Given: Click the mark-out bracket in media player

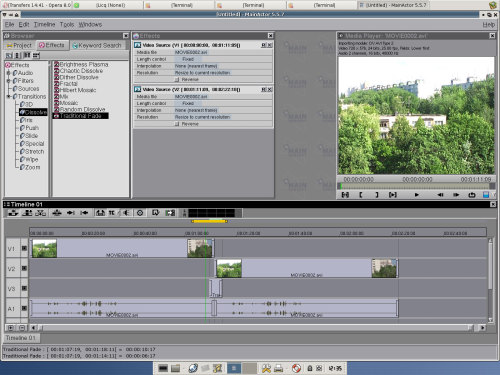Looking at the screenshot, I should pyautogui.click(x=377, y=195).
